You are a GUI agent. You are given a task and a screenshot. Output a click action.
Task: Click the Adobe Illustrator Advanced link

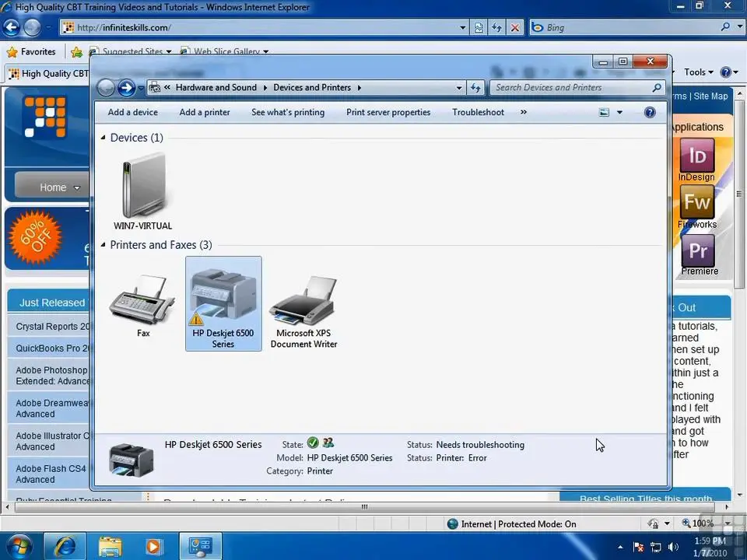[52, 441]
